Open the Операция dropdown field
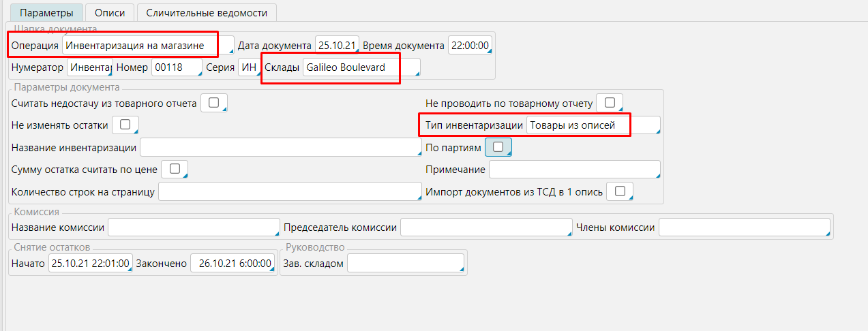The height and width of the screenshot is (331, 868). coord(147,46)
